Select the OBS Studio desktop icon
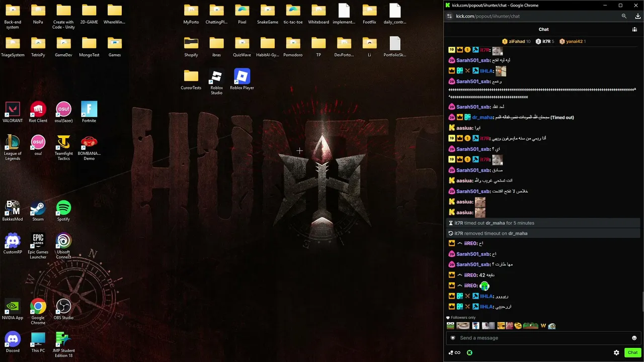Image resolution: width=644 pixels, height=362 pixels. click(x=63, y=310)
